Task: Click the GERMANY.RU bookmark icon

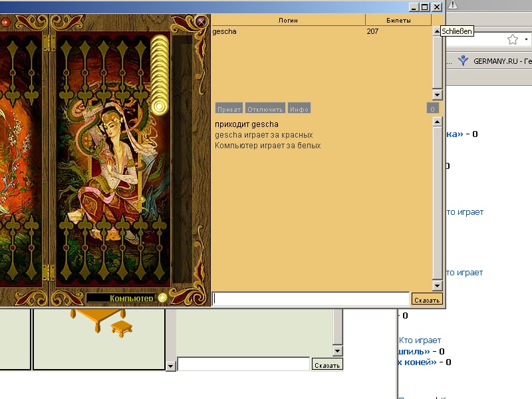Action: coord(463,61)
